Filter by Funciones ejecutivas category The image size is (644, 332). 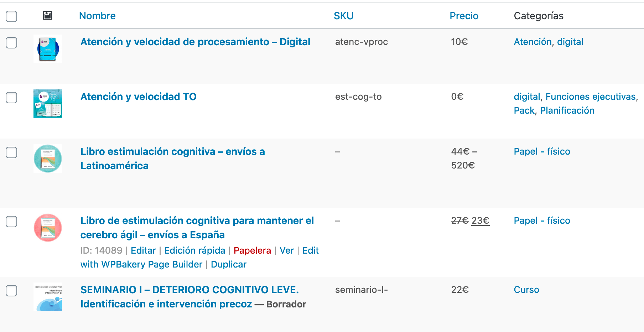[x=591, y=97]
